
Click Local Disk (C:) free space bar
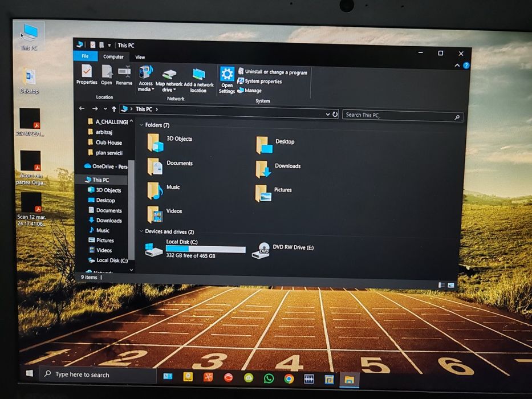[206, 250]
